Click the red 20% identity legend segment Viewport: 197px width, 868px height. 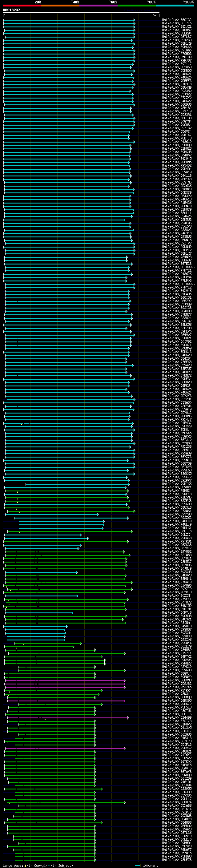[22, 6]
